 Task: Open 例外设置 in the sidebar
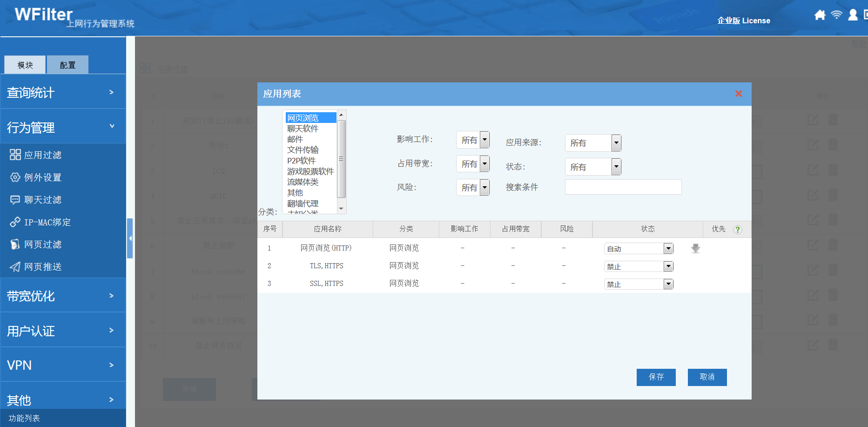click(42, 177)
